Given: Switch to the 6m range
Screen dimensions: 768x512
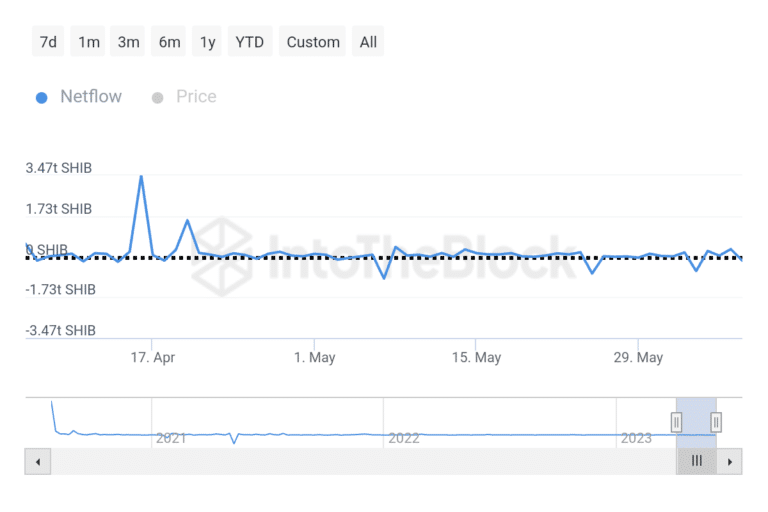Looking at the screenshot, I should pos(169,42).
